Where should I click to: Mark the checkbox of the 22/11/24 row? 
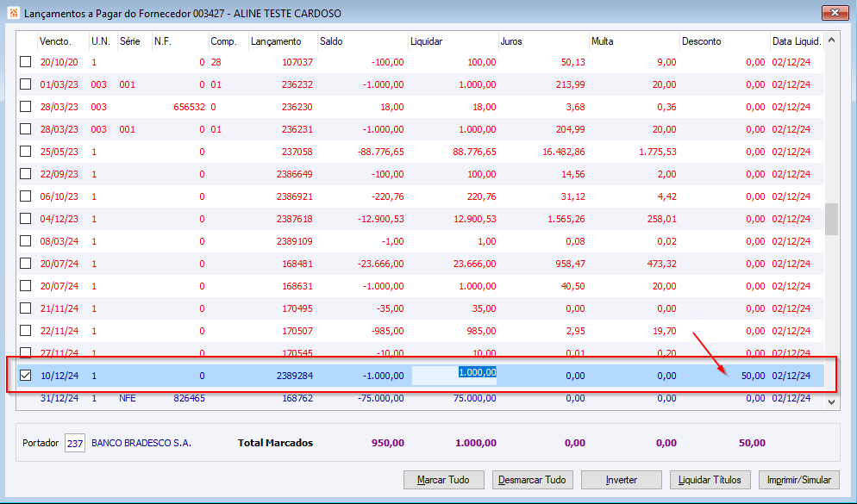click(25, 330)
